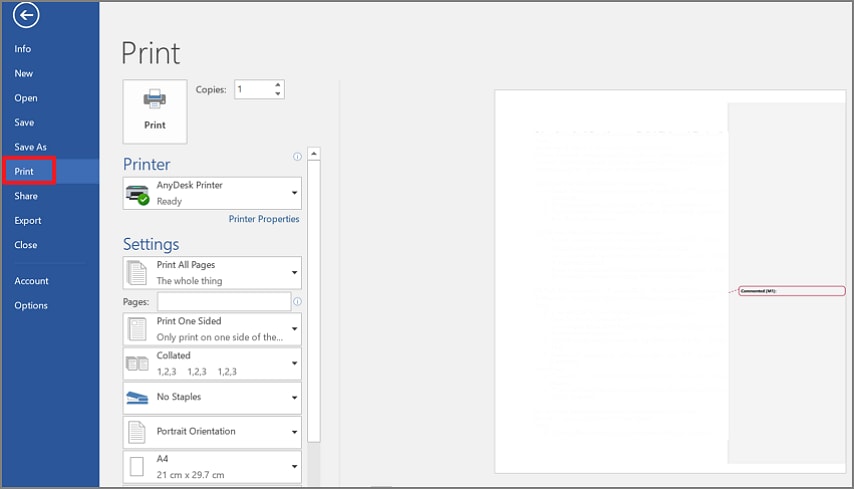Click the A4 paper size icon
The height and width of the screenshot is (489, 854).
point(137,467)
